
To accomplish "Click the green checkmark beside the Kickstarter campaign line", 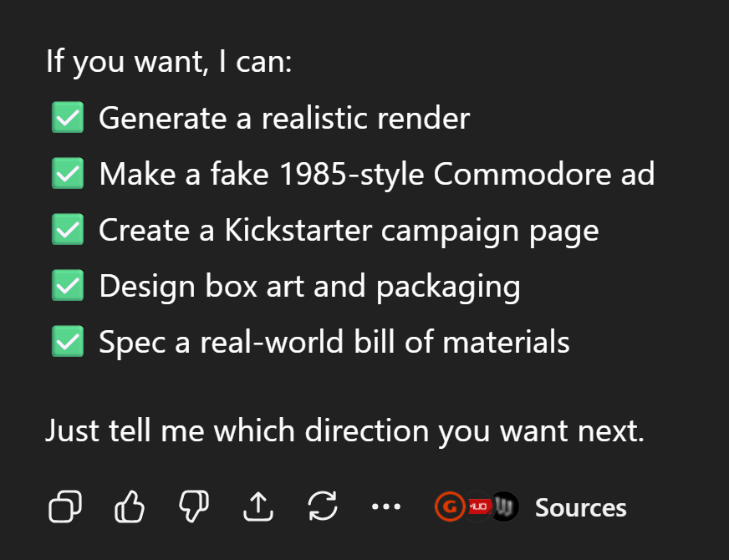I will tap(67, 230).
